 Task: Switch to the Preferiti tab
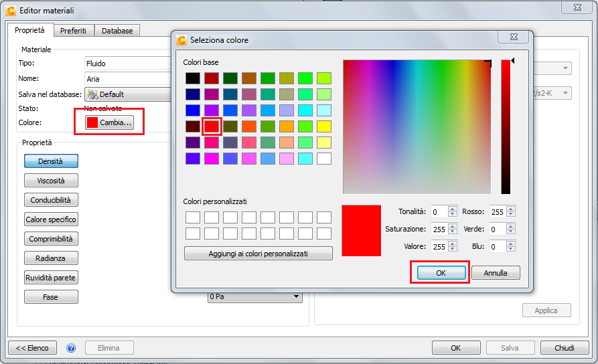click(73, 31)
